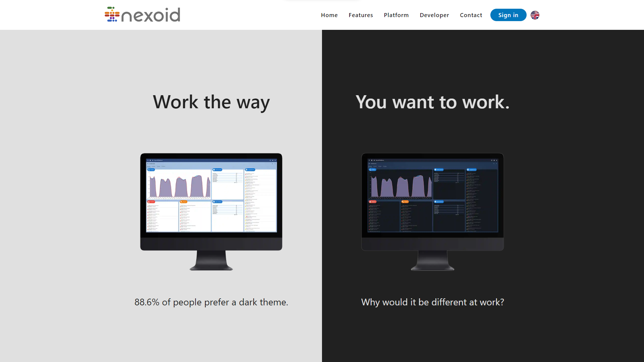644x362 pixels.
Task: Click the Developer navigation link
Action: [x=434, y=15]
